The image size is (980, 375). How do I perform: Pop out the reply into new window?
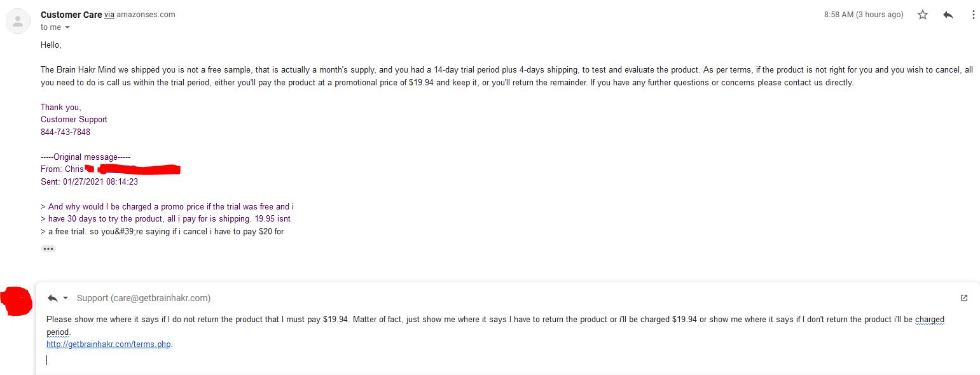click(964, 298)
